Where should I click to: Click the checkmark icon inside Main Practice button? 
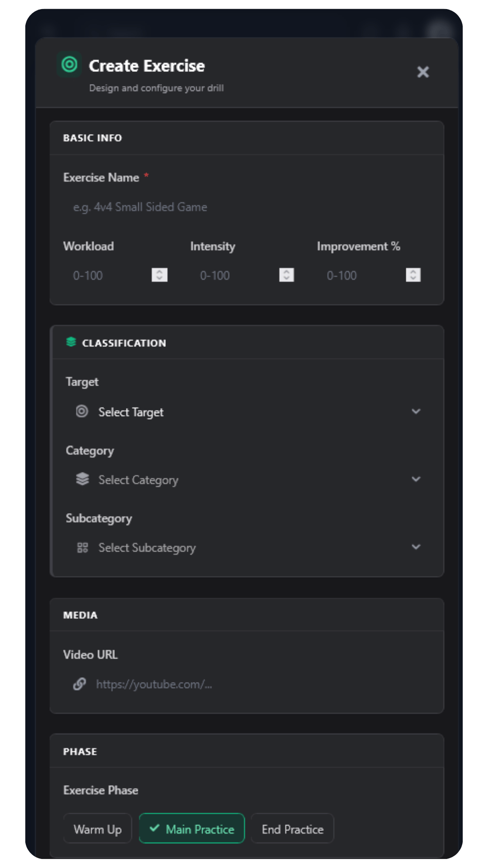[154, 829]
